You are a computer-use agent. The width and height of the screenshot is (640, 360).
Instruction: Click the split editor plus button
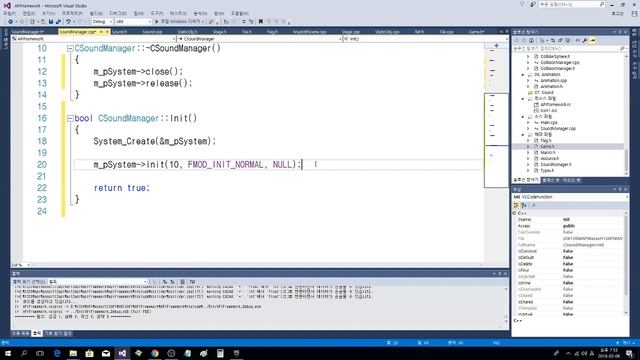pos(496,45)
